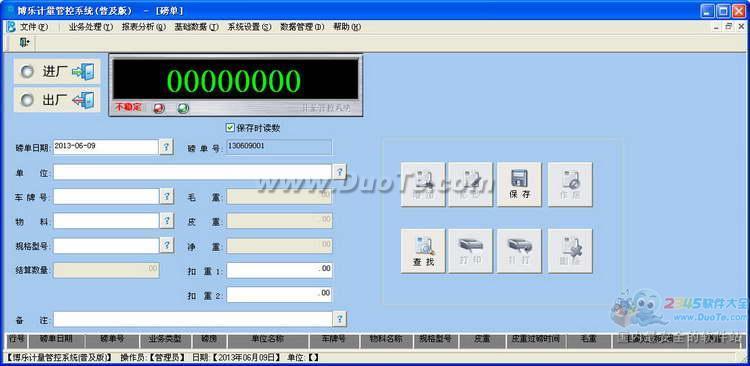Open the 系统设置 menu
The width and height of the screenshot is (750, 366).
[x=249, y=27]
